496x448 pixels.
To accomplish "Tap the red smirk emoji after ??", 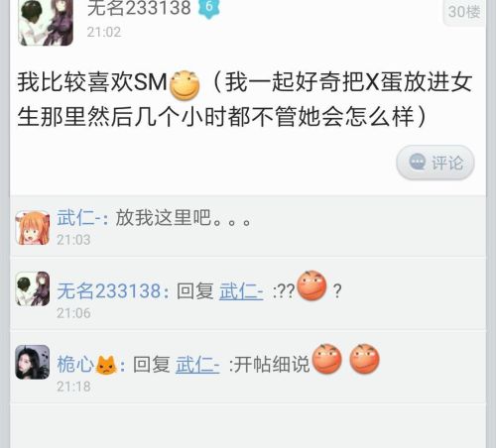I will click(311, 285).
